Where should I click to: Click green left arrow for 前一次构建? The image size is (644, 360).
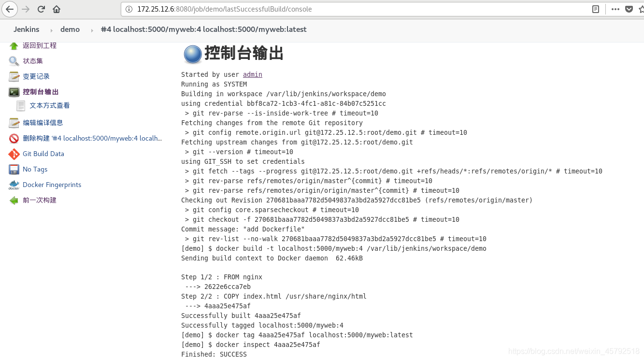coord(14,200)
